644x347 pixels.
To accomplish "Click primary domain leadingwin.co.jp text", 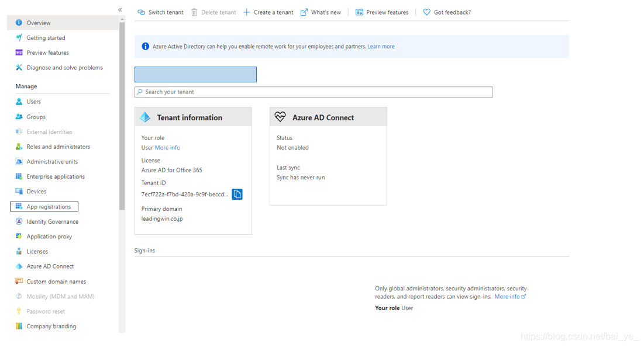I will coord(162,218).
